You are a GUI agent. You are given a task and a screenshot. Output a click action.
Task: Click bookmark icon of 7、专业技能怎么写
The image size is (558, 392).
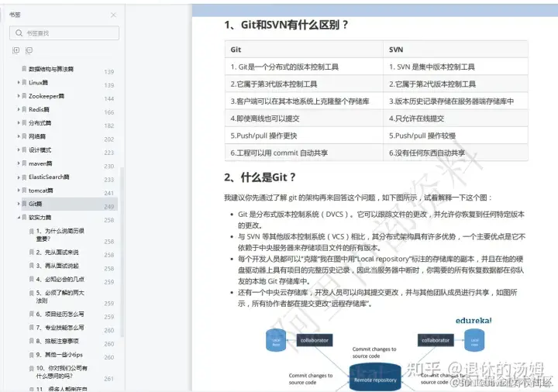pyautogui.click(x=32, y=328)
